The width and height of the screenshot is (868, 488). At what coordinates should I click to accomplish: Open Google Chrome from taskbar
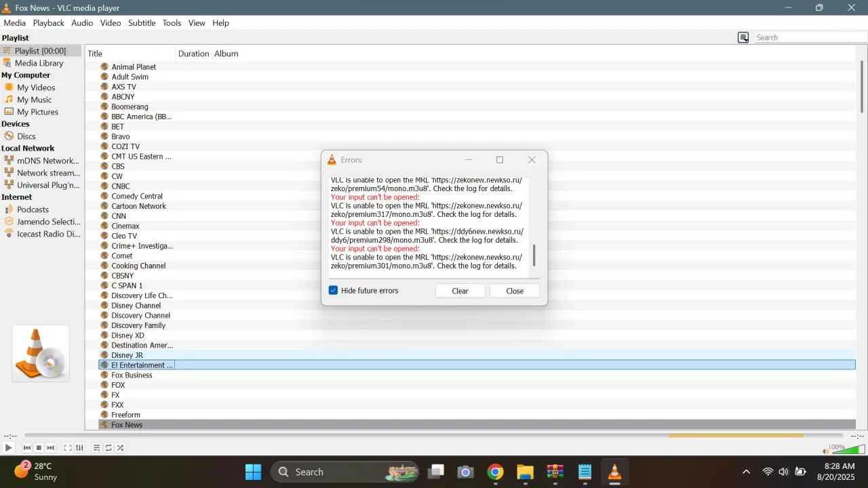[496, 472]
